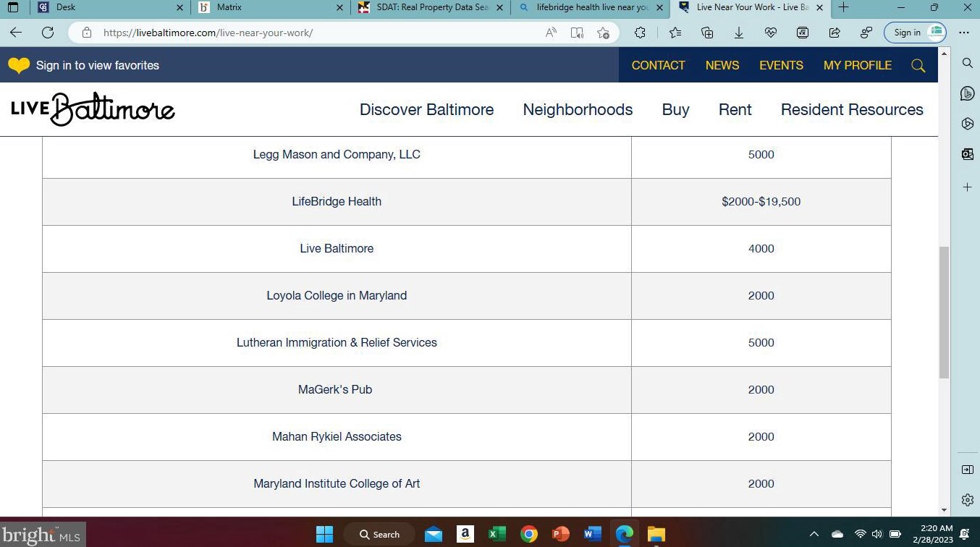
Task: Open the Downloads panel
Action: click(739, 33)
